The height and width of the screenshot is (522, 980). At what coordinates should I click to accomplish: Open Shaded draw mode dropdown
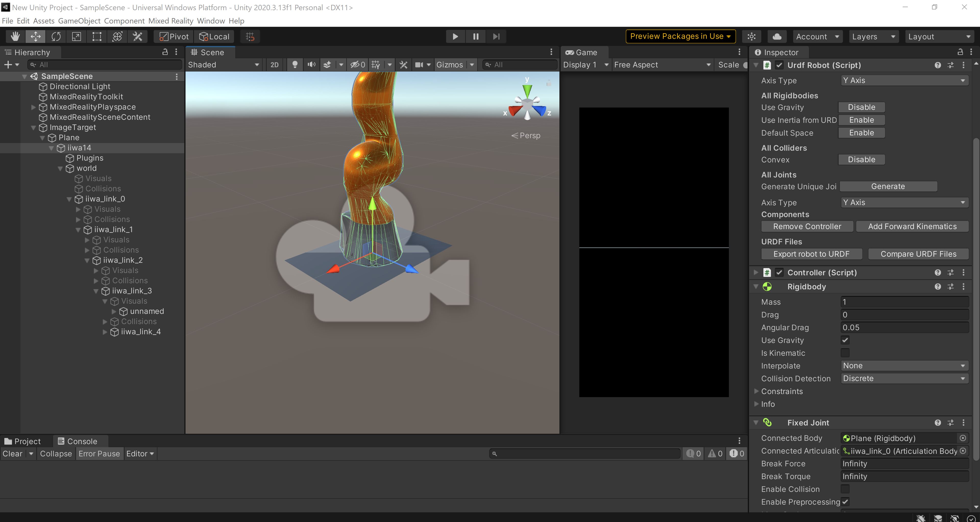tap(224, 65)
